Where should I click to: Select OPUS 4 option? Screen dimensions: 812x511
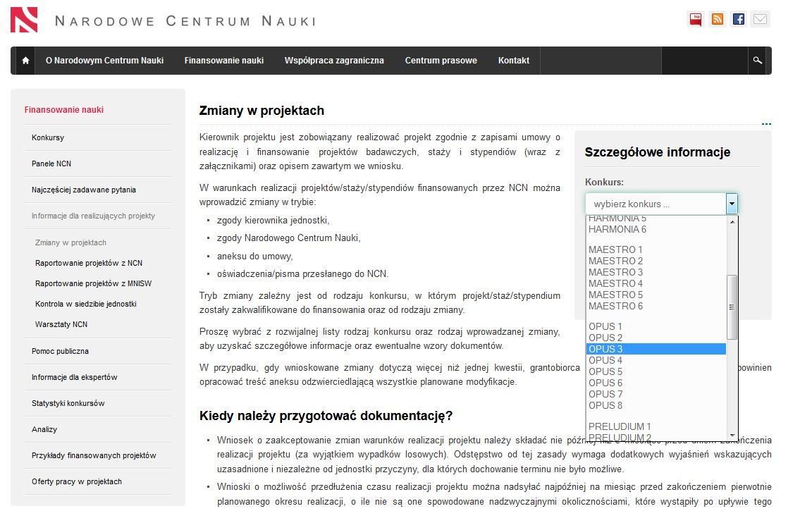[656, 360]
